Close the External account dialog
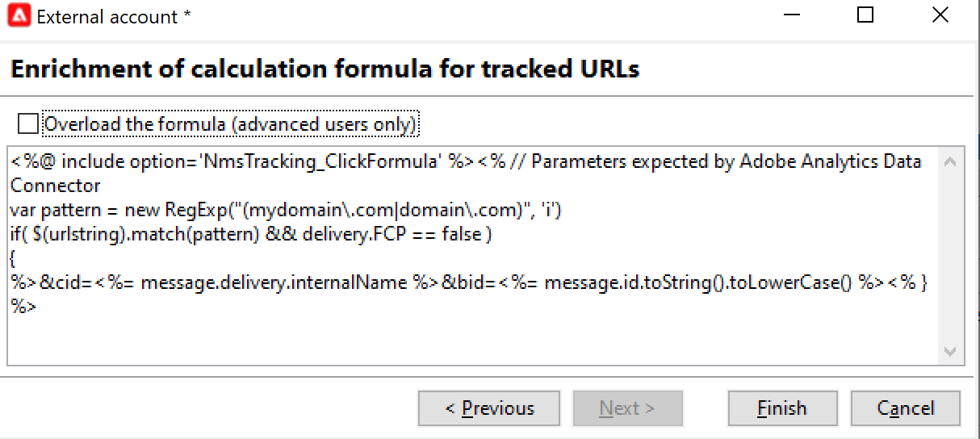 coord(940,15)
